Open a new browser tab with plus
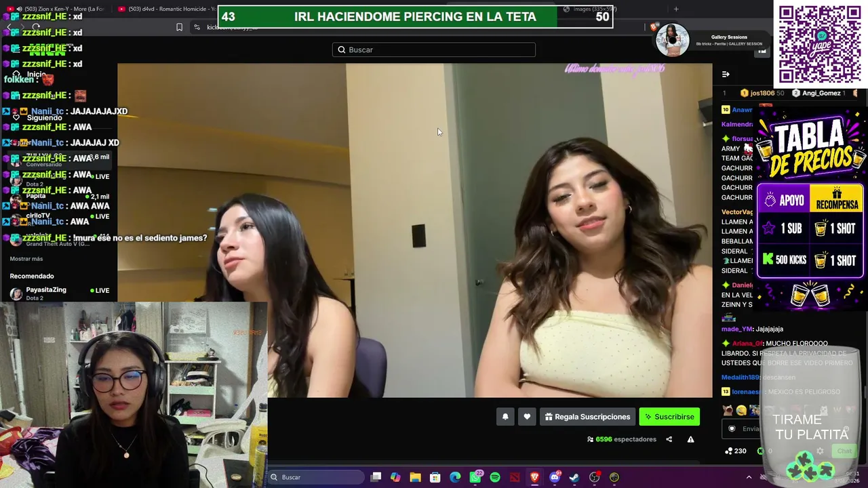This screenshot has height=488, width=868. point(676,9)
